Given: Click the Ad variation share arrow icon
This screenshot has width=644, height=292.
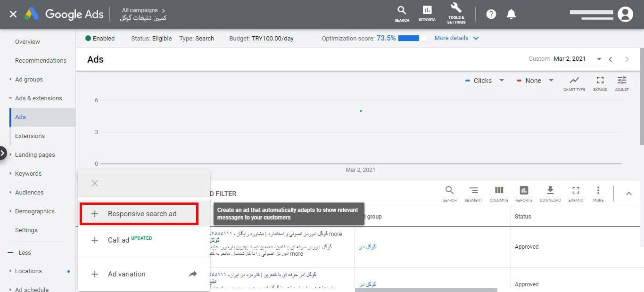Looking at the screenshot, I should (x=193, y=274).
